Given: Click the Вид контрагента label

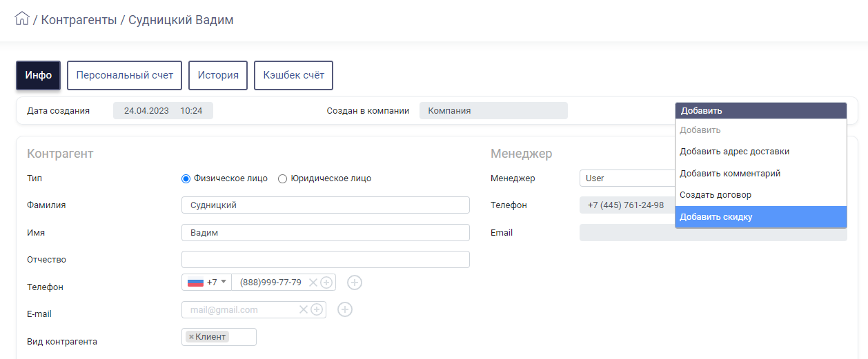Looking at the screenshot, I should pyautogui.click(x=62, y=341).
